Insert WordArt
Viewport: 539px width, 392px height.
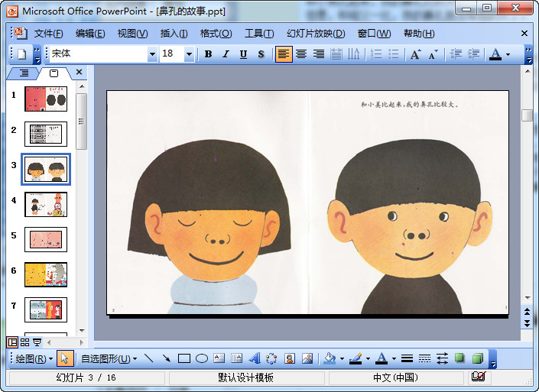click(x=255, y=358)
